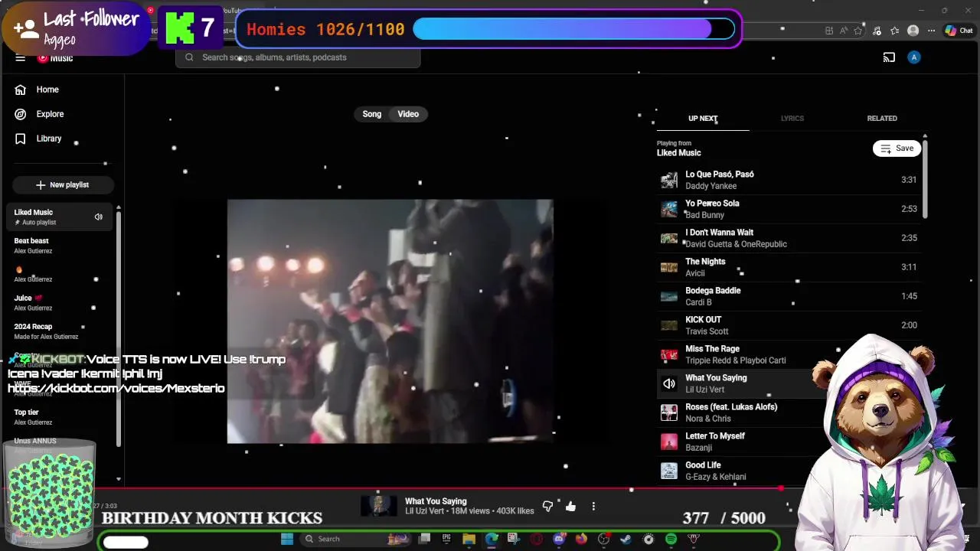Open Spotify from taskbar
This screenshot has width=980, height=551.
pos(671,539)
